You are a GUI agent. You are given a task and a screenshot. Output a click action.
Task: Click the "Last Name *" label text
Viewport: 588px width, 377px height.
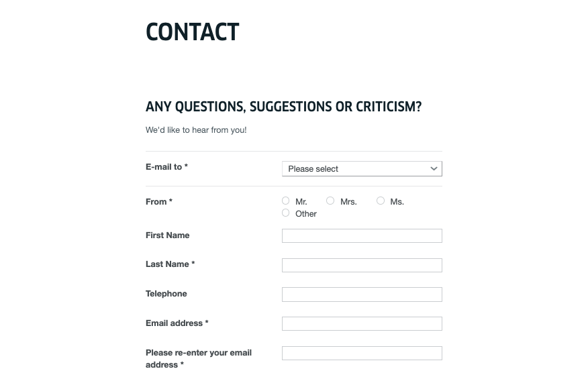(x=170, y=264)
